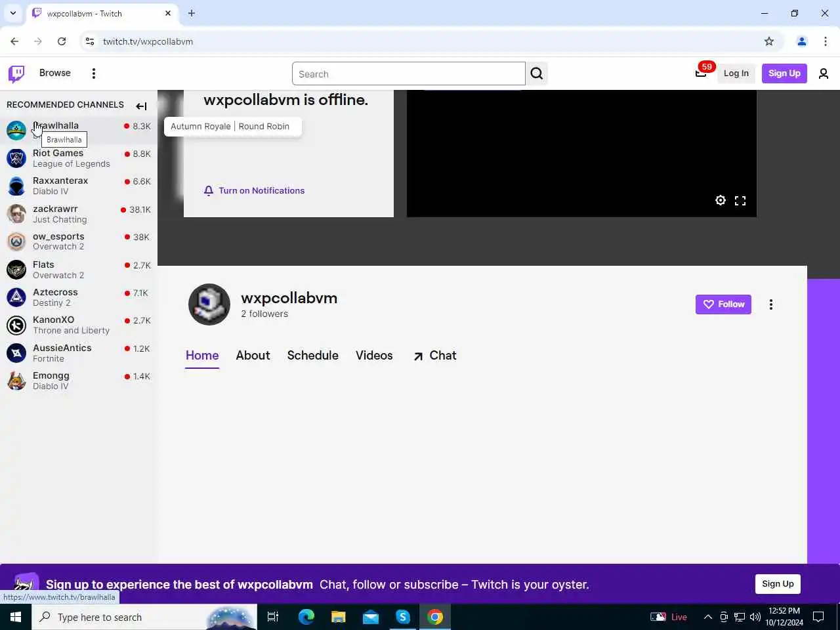Follow the wxpcollabvm channel
This screenshot has height=630, width=840.
723,304
